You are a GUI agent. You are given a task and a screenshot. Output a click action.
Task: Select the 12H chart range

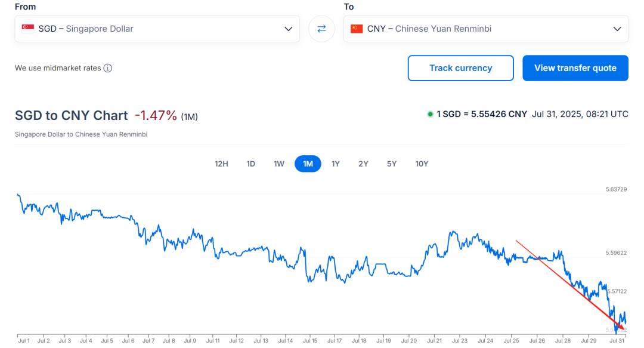[221, 164]
